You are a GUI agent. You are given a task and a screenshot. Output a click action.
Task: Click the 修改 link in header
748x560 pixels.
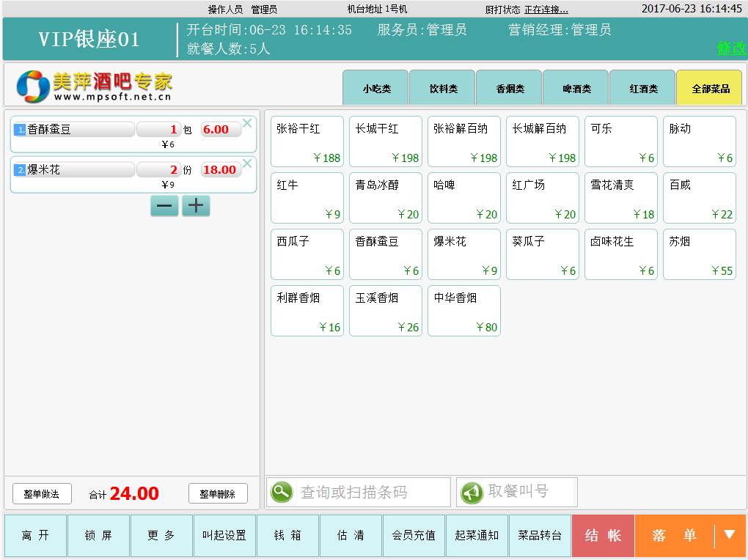pyautogui.click(x=730, y=48)
